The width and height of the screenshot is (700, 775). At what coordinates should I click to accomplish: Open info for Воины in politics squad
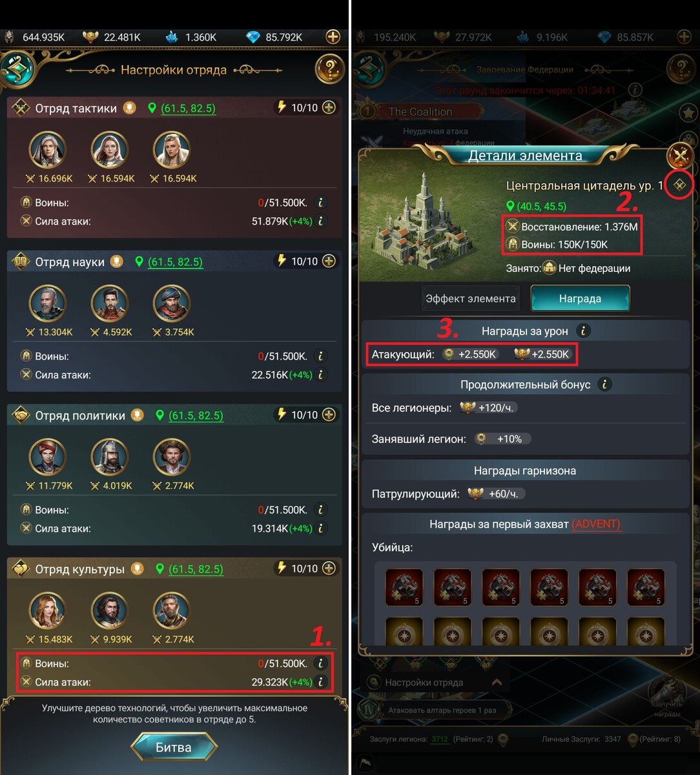point(321,510)
